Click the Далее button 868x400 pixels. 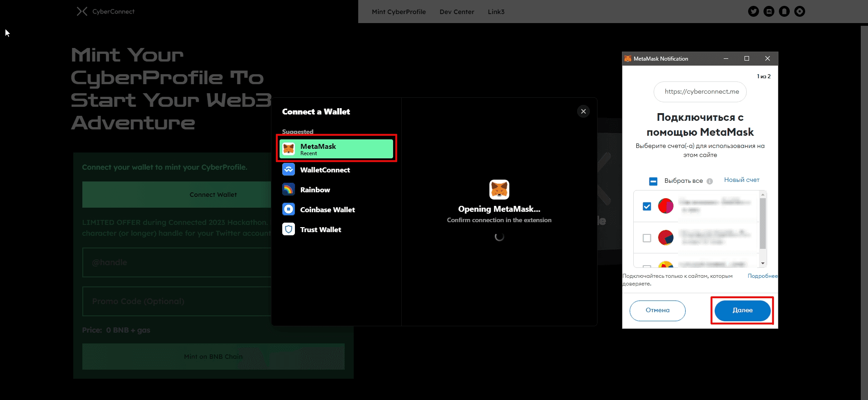[x=742, y=310]
